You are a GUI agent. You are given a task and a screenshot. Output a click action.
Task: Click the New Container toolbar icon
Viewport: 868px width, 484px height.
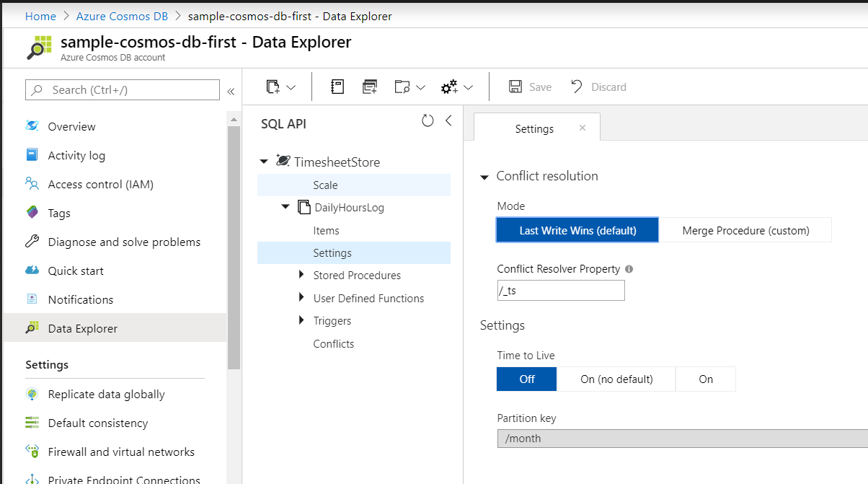coord(273,87)
